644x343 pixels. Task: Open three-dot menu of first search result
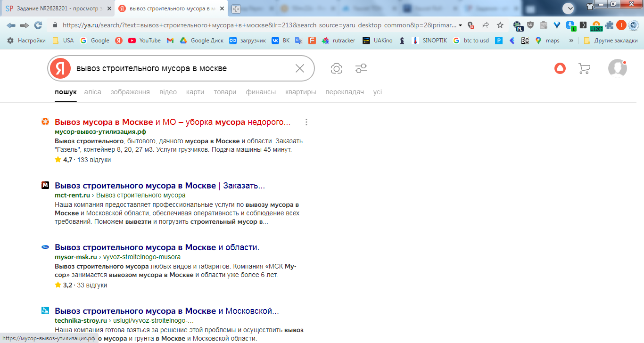tap(306, 122)
